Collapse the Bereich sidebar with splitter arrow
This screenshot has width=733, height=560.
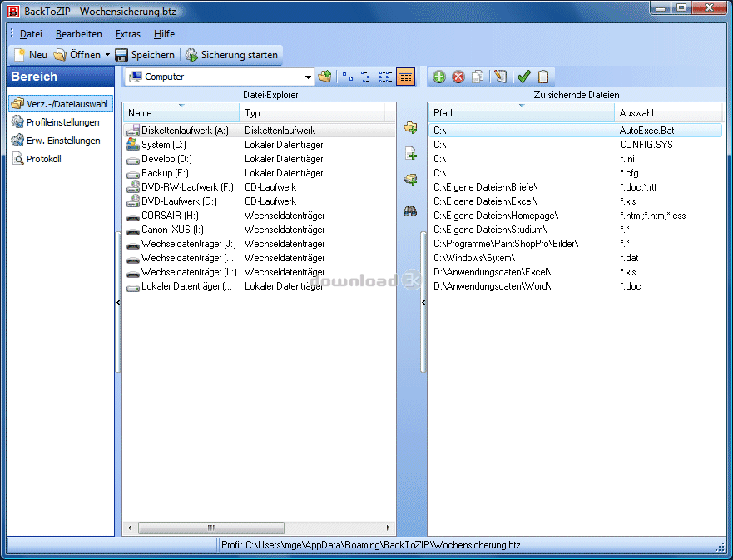click(118, 303)
